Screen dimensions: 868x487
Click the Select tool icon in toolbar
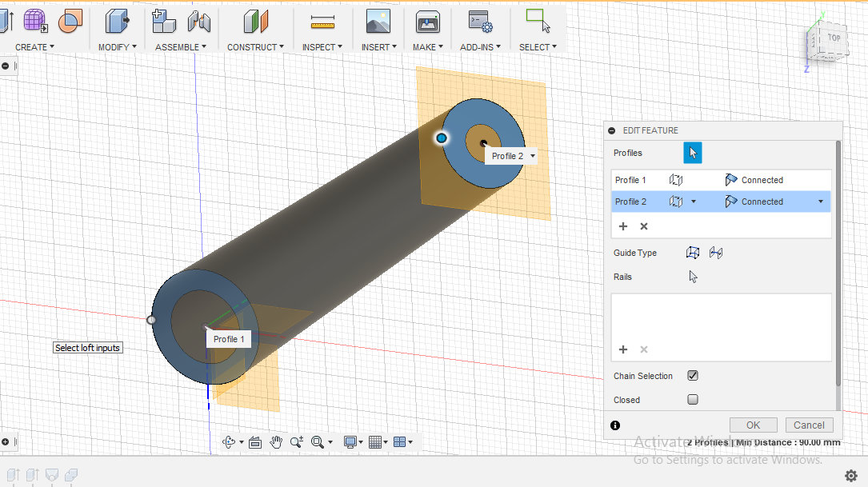pyautogui.click(x=538, y=21)
